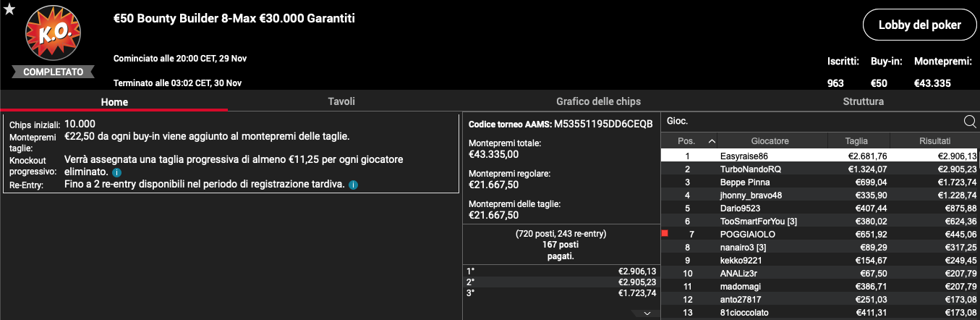Viewport: 980px width, 320px height.
Task: Open the Lobby del poker
Action: tap(919, 25)
